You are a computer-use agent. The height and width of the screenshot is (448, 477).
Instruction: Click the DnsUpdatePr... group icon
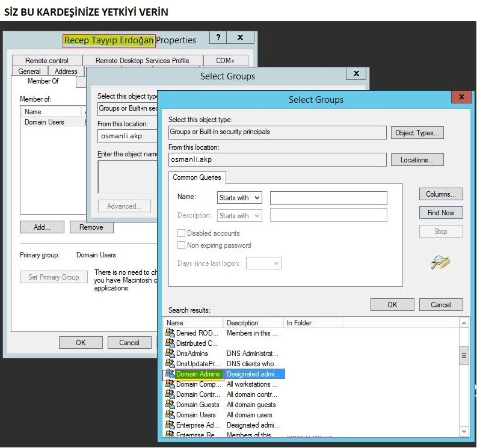(x=170, y=363)
